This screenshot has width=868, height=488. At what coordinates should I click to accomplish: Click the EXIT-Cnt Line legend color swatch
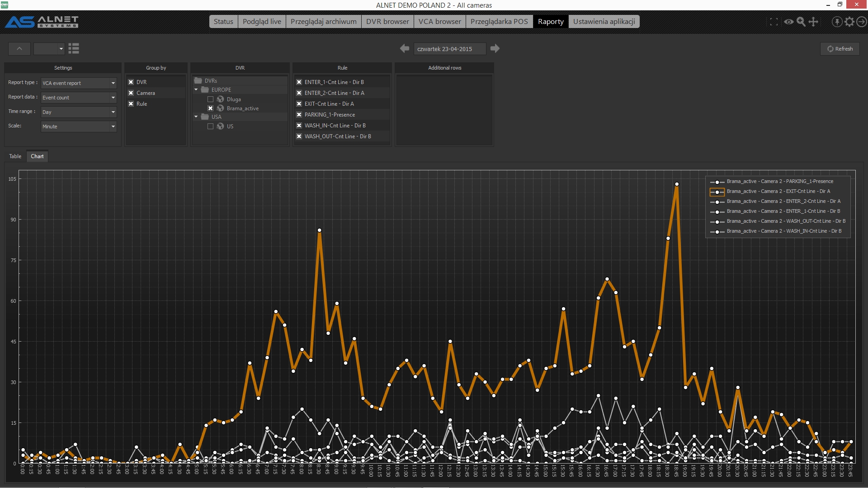[717, 192]
